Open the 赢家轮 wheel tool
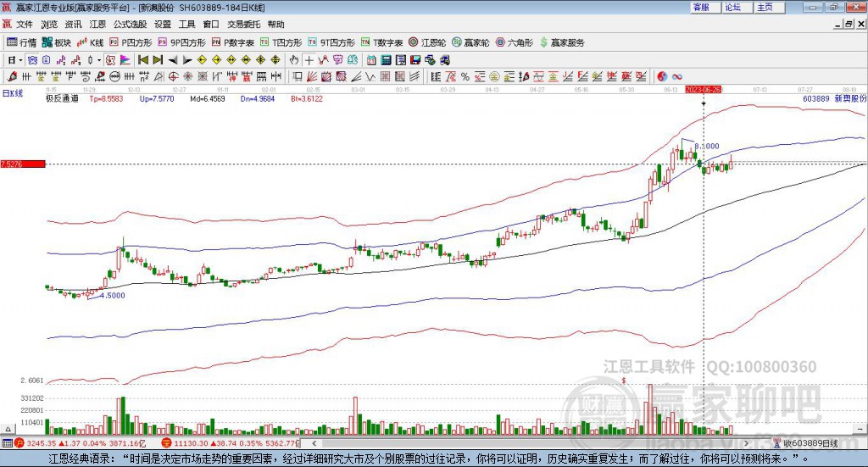This screenshot has width=868, height=467. pyautogui.click(x=470, y=42)
